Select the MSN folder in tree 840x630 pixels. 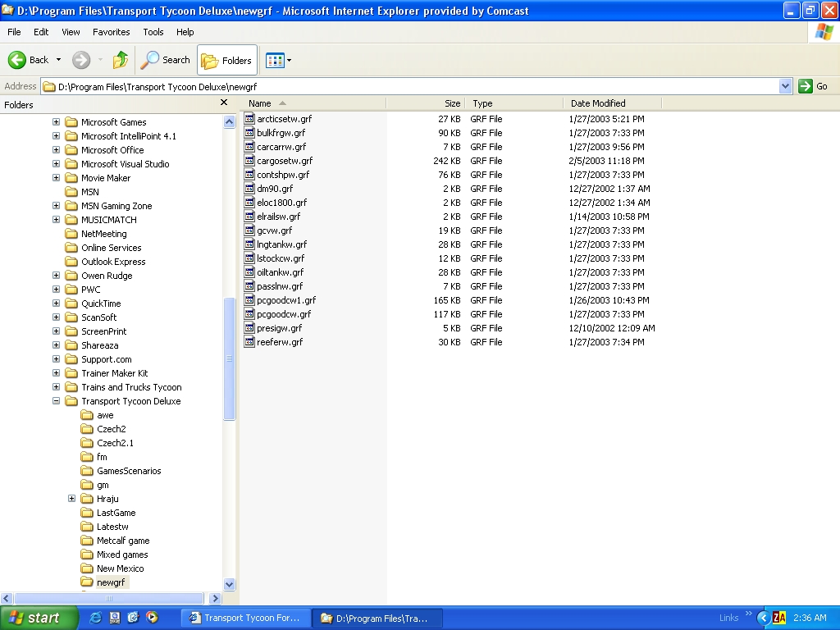pos(90,192)
